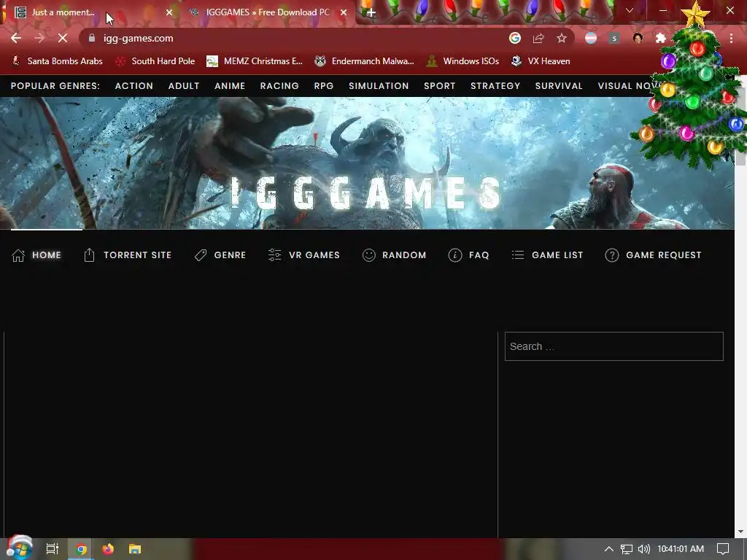This screenshot has width=747, height=560.
Task: Click the igg-games.com address bar
Action: tap(295, 38)
